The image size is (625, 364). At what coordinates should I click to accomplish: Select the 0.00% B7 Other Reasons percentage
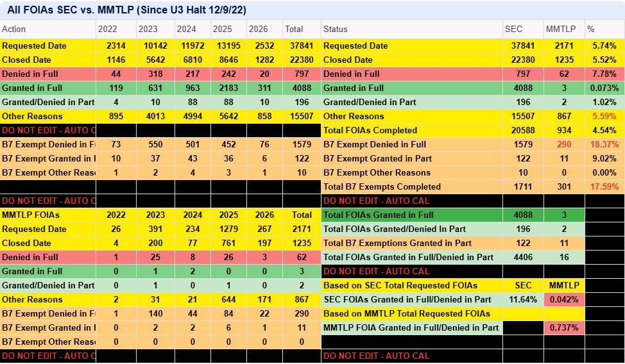pos(604,172)
